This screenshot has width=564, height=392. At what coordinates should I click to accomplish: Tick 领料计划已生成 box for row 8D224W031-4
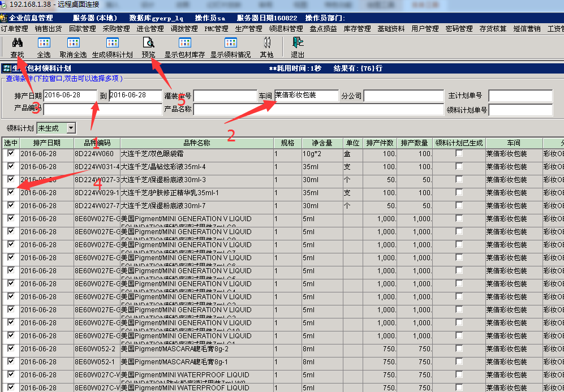point(459,166)
